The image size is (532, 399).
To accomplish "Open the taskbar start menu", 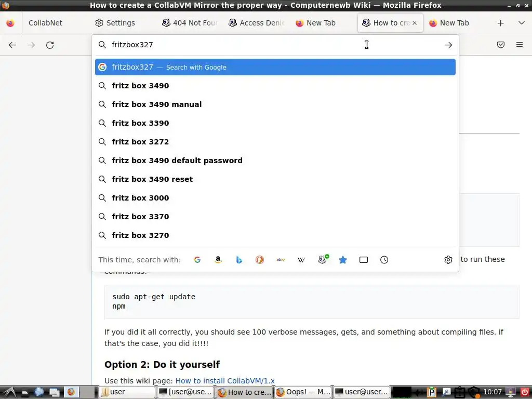I will point(9,392).
